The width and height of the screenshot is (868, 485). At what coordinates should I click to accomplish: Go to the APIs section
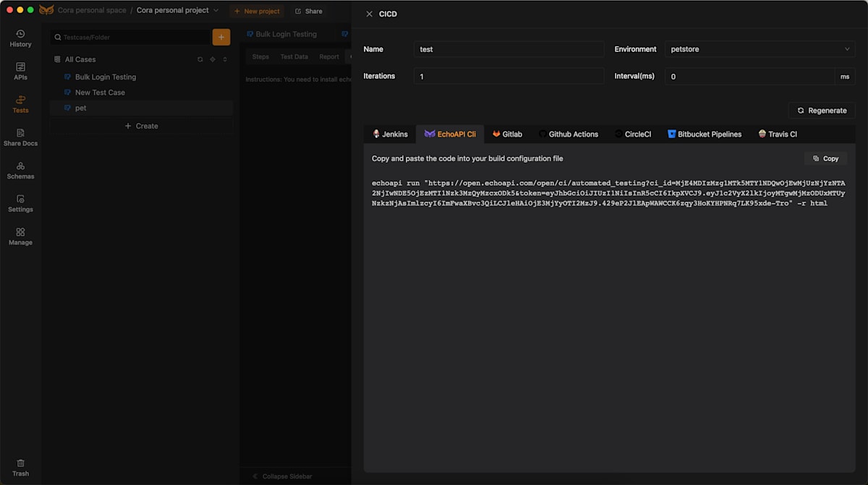(x=20, y=72)
